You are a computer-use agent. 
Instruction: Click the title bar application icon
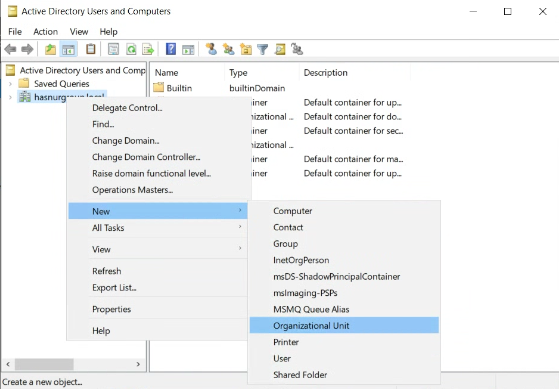point(12,11)
